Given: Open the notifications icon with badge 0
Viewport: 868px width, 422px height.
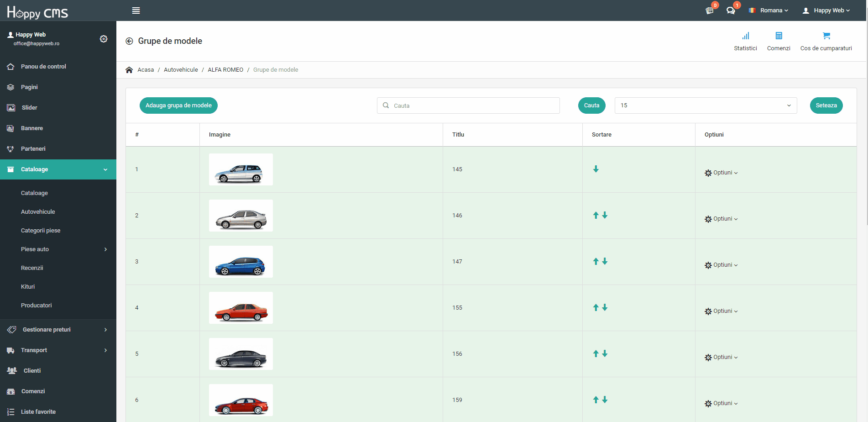Looking at the screenshot, I should 709,11.
